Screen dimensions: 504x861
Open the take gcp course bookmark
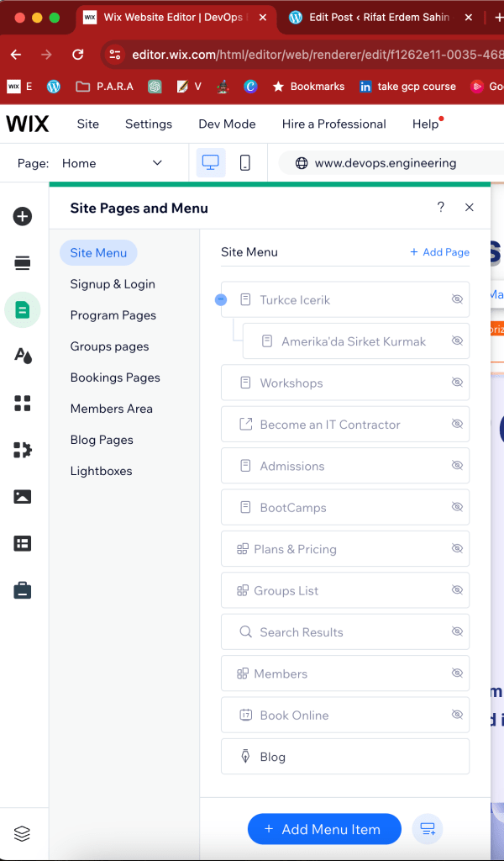click(407, 87)
